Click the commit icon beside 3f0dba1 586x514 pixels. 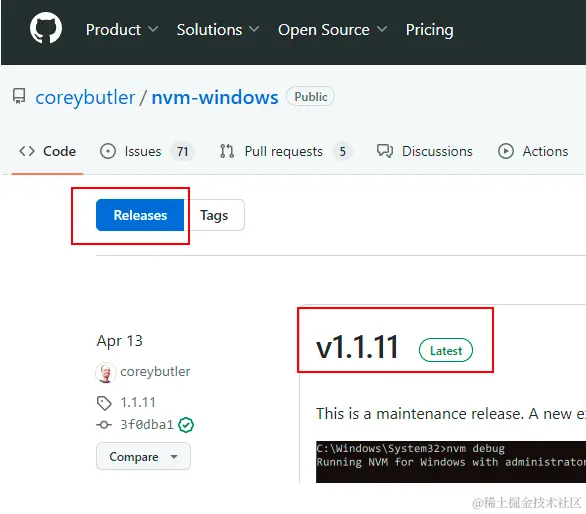pyautogui.click(x=104, y=425)
